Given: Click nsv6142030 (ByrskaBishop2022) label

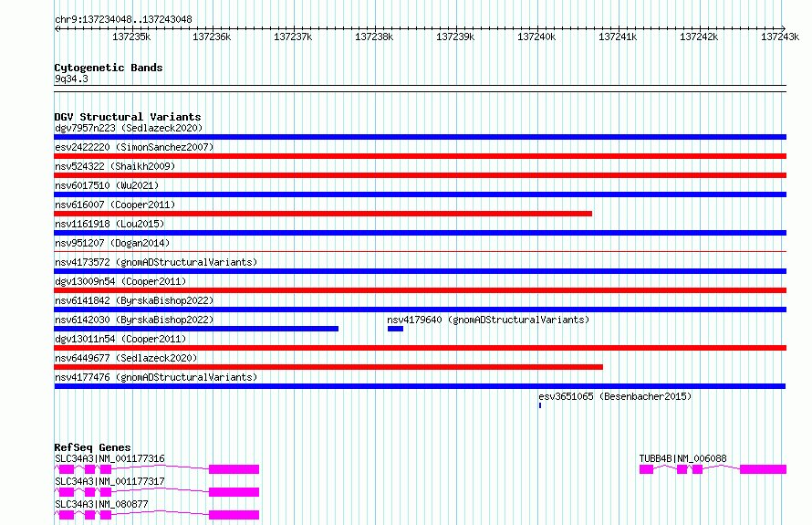Looking at the screenshot, I should [134, 320].
